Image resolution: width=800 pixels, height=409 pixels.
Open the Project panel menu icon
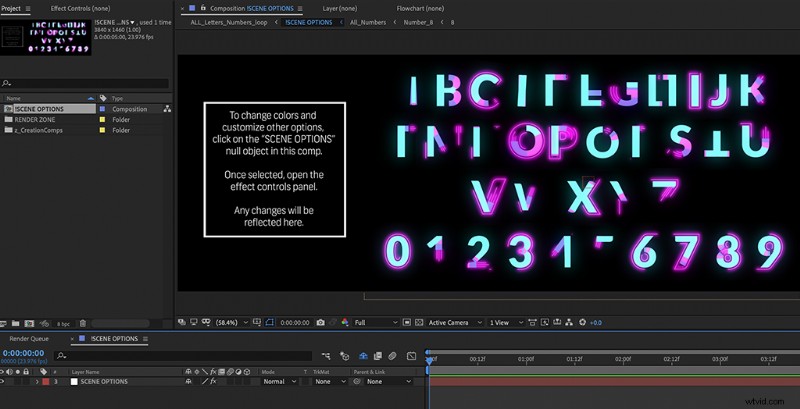[x=28, y=9]
